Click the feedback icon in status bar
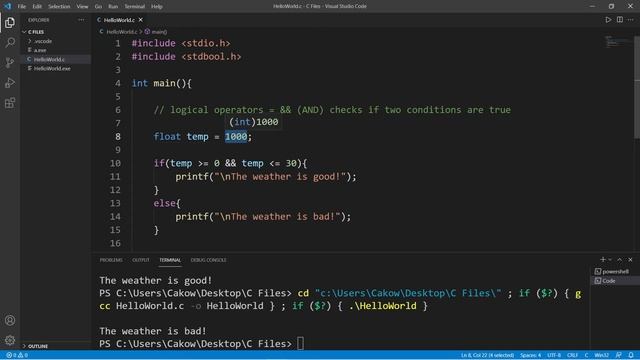This screenshot has height=360, width=640. click(619, 355)
